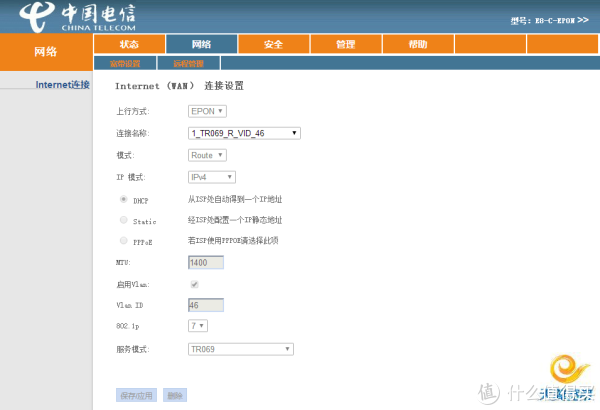Select the PPPoE radio button
The height and width of the screenshot is (410, 600).
pos(124,240)
